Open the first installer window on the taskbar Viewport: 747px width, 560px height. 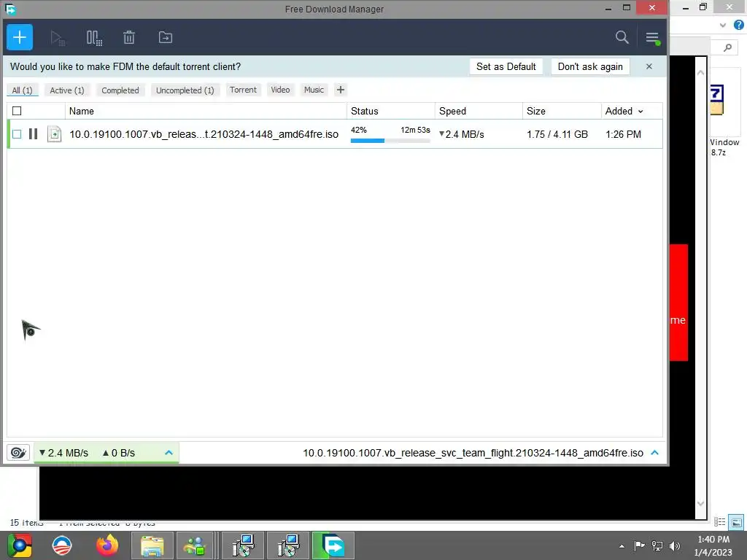pos(244,545)
